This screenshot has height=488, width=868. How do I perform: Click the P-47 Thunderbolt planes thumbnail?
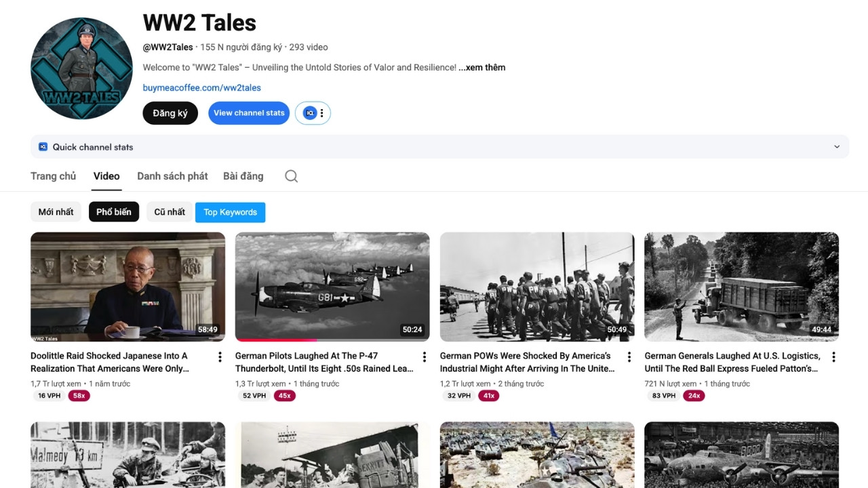pos(332,287)
